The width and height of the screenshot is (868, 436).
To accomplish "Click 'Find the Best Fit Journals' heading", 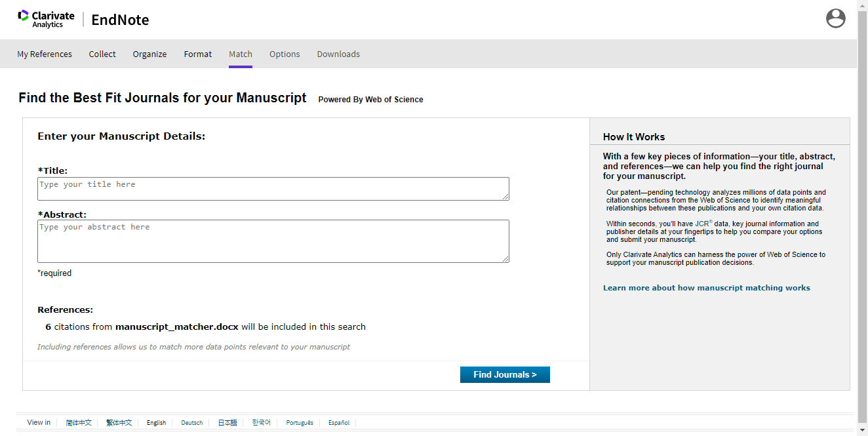I will pyautogui.click(x=163, y=98).
